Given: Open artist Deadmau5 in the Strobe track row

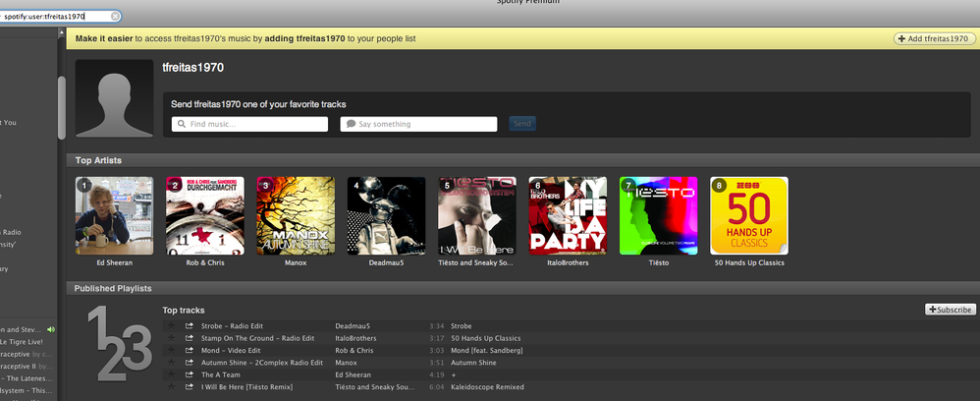Looking at the screenshot, I should point(353,326).
